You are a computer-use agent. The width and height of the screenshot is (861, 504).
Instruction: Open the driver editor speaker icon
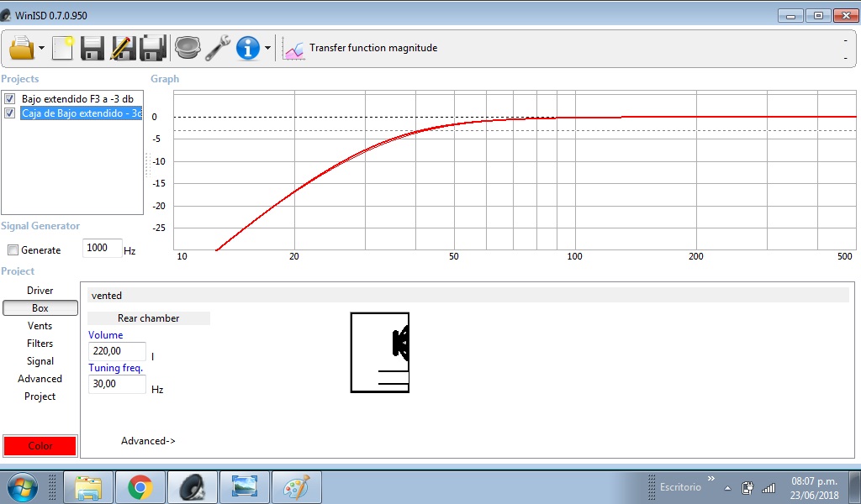[188, 48]
